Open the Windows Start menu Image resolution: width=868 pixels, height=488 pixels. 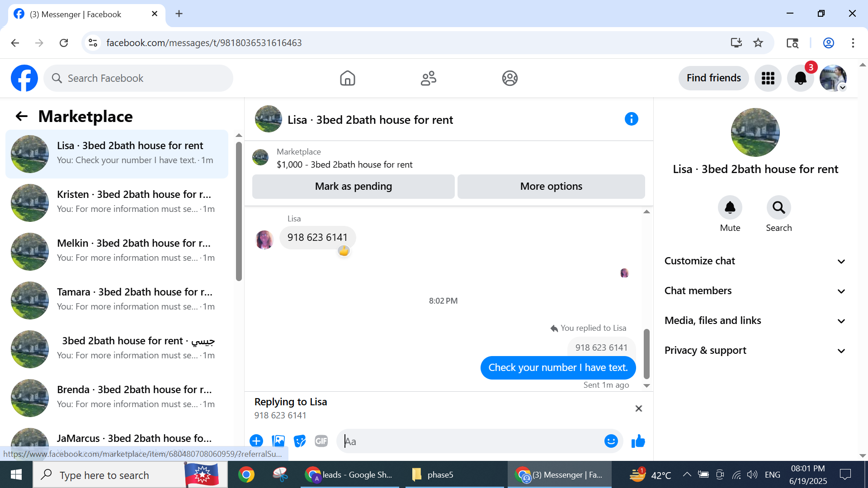coord(16,474)
